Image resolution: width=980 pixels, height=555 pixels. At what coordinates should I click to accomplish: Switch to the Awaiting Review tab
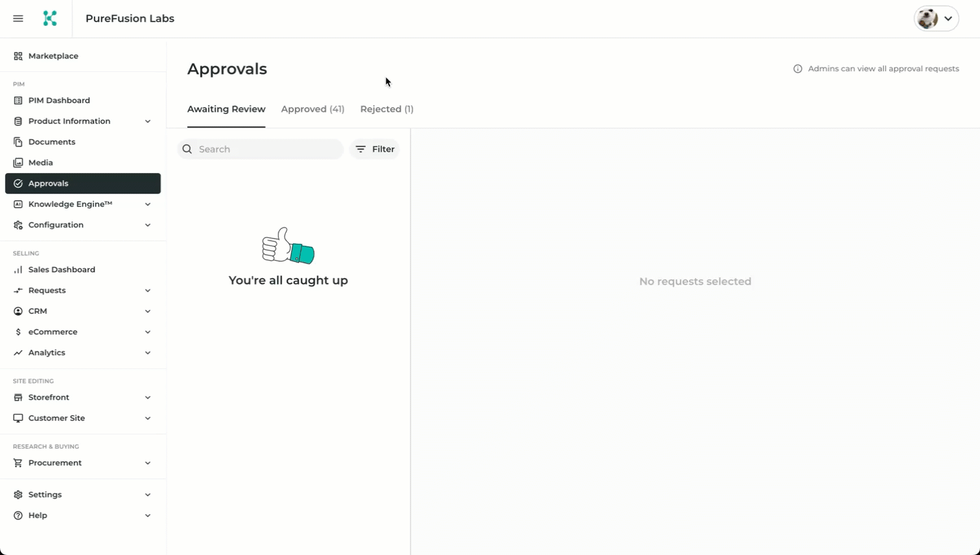[x=226, y=109]
